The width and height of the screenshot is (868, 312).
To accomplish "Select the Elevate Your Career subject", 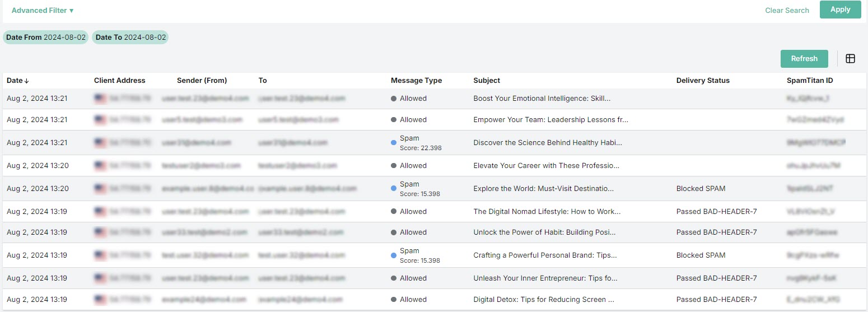I will pos(547,166).
